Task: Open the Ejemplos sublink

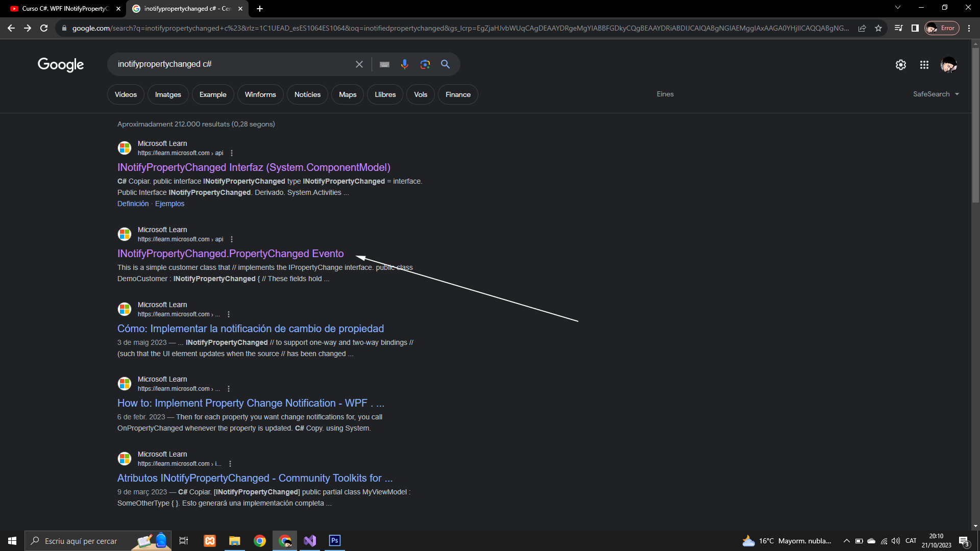Action: tap(169, 204)
